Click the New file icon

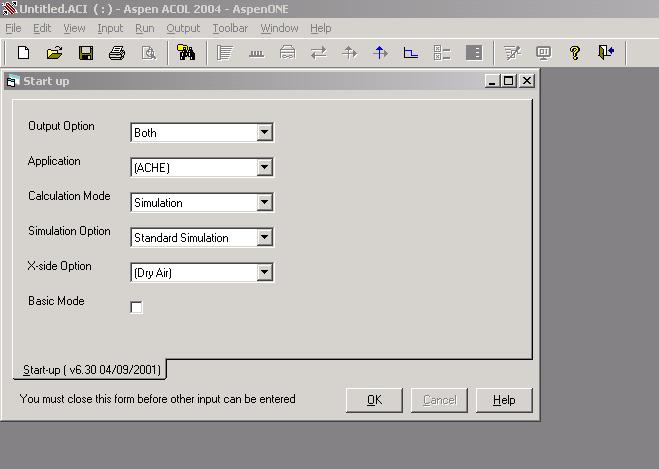point(24,53)
